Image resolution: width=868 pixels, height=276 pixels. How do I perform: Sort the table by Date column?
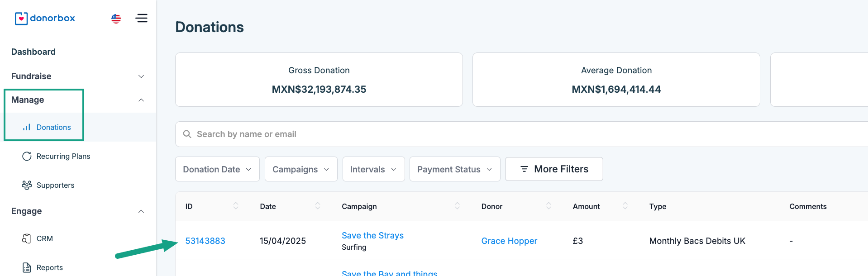tap(318, 206)
